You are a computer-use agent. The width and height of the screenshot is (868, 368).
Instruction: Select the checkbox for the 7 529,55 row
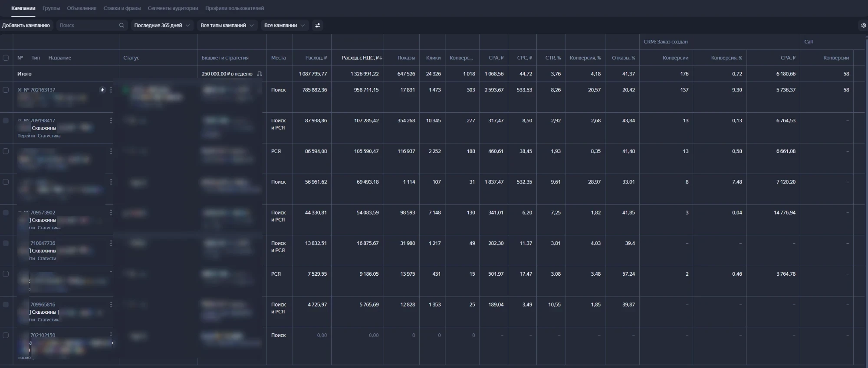click(6, 274)
